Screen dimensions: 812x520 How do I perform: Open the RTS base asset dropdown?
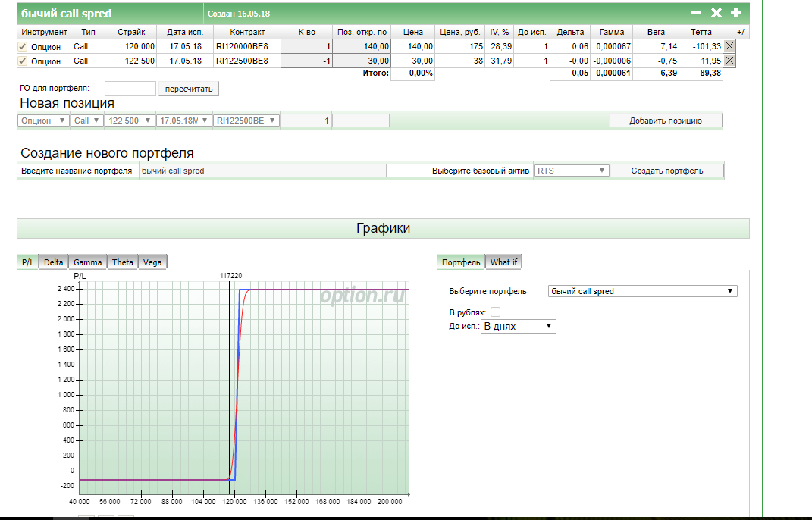[x=572, y=171]
